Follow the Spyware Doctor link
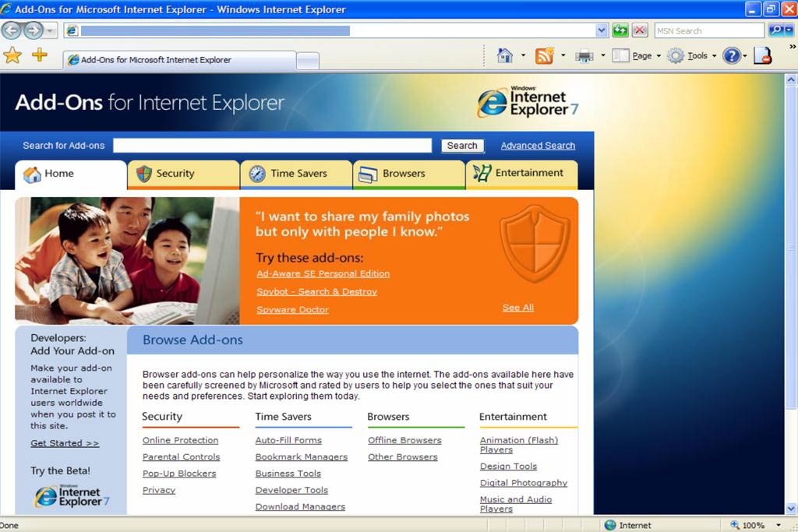Screen dimensions: 798x532 click(293, 310)
